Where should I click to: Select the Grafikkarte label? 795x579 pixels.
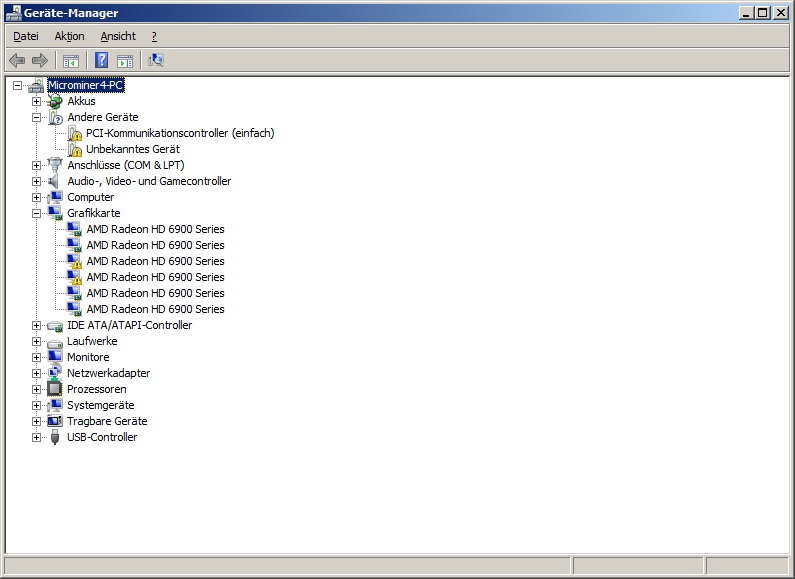point(94,213)
